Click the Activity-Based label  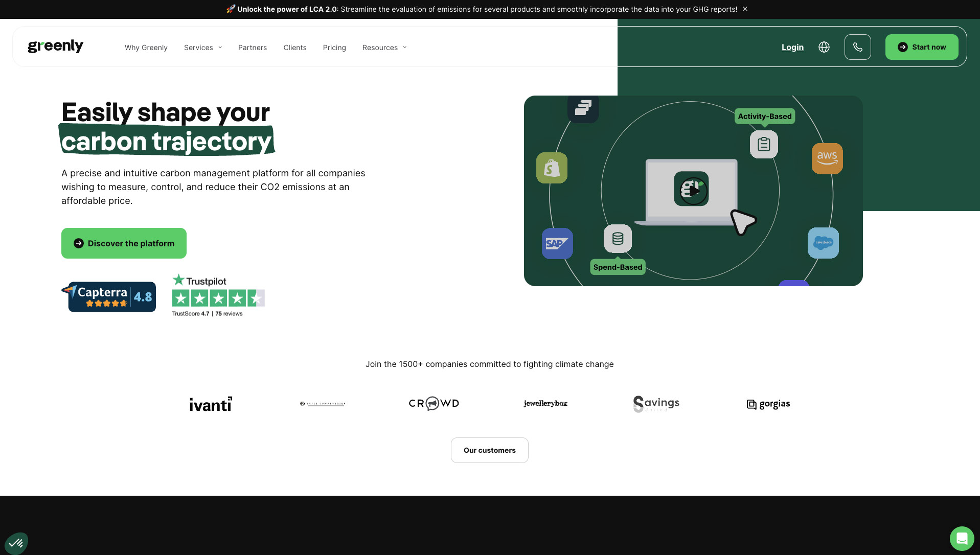tap(765, 116)
